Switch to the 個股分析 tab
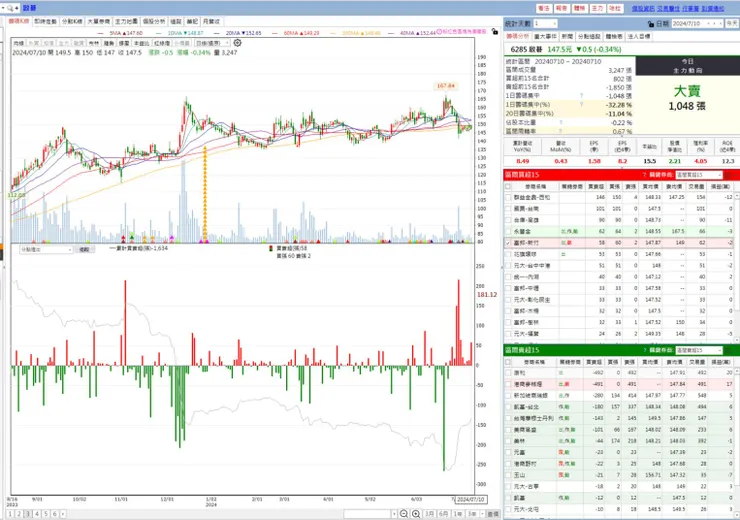 [154, 22]
